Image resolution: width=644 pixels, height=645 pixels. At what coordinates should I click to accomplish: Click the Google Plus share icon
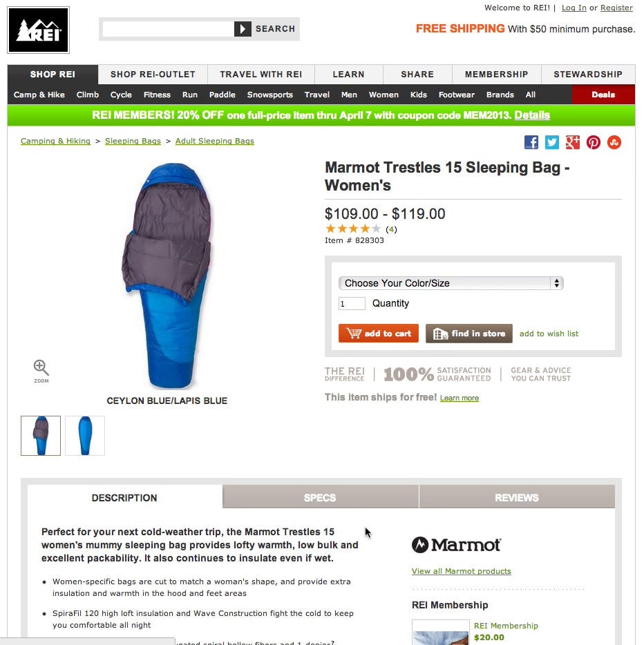[x=572, y=142]
